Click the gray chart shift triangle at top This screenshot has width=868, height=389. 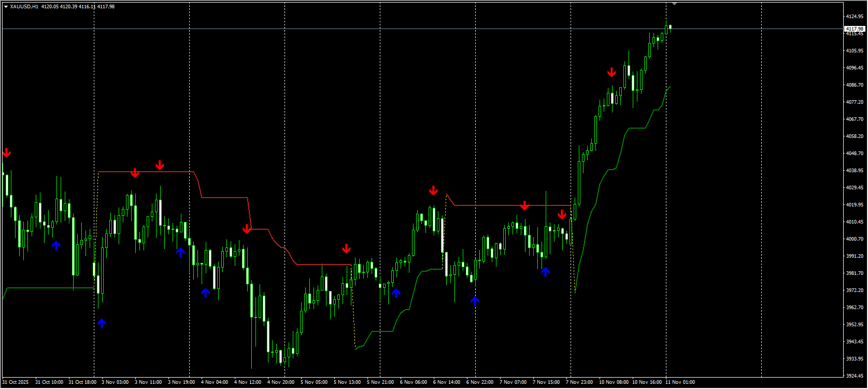click(674, 4)
